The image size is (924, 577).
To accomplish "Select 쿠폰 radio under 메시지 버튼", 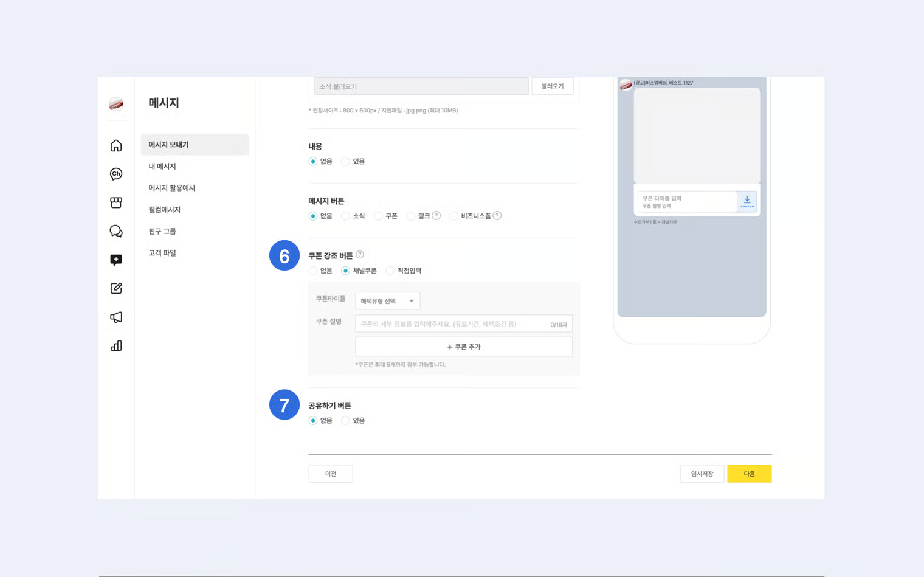I will pos(378,216).
